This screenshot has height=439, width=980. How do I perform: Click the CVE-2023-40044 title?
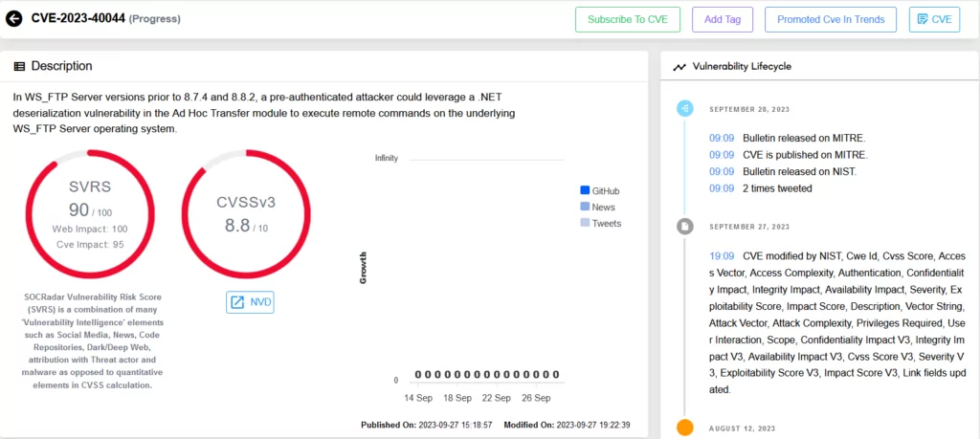78,19
